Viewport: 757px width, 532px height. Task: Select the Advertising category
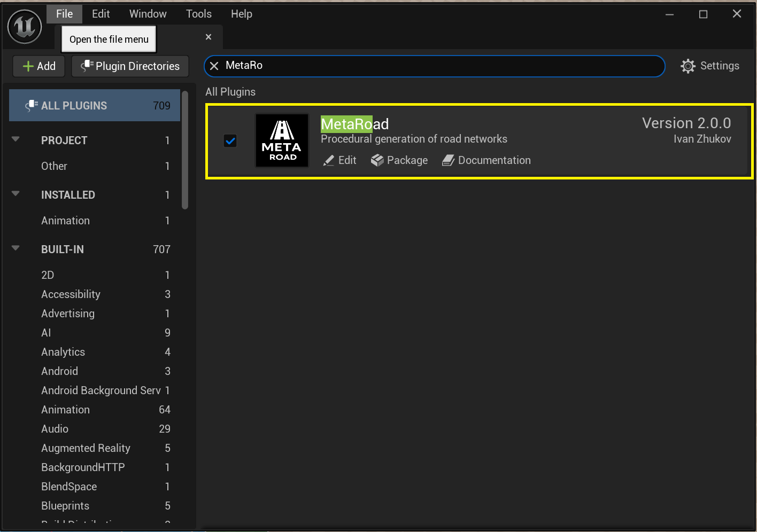point(95,314)
